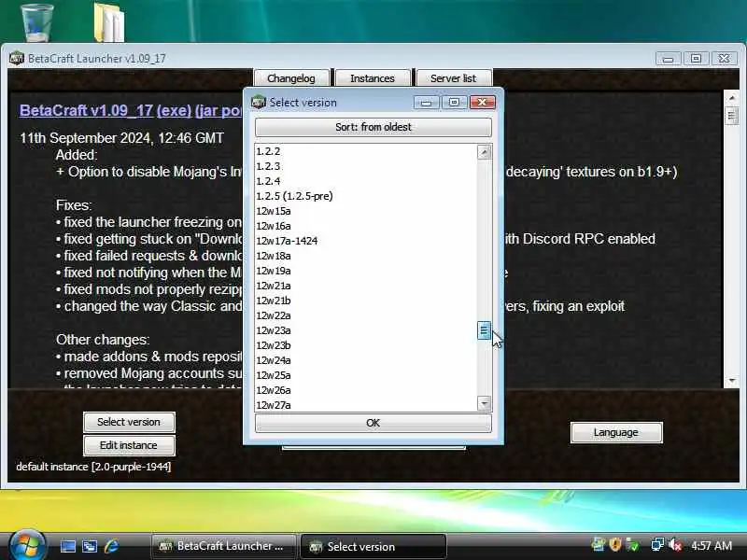This screenshot has width=747, height=560.
Task: Select snapshot 12w17a-1424
Action: coord(366,241)
